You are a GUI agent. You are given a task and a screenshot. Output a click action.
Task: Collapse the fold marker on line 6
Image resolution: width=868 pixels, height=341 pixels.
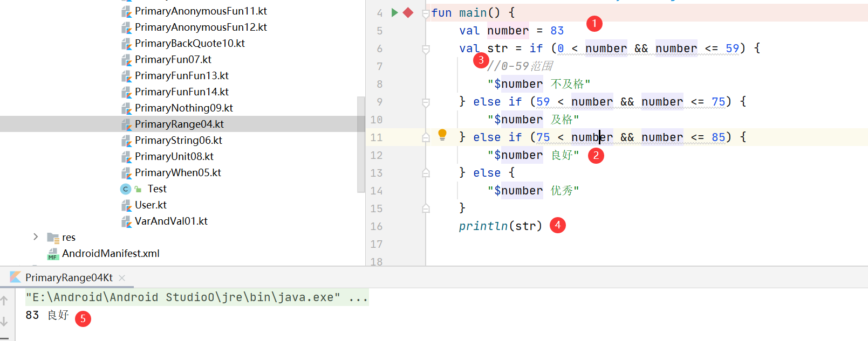pos(426,49)
